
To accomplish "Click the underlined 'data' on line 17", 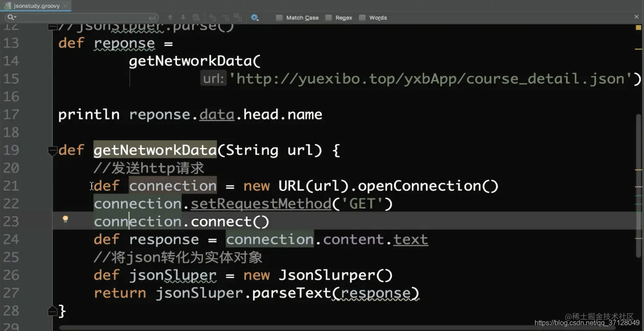I will 217,115.
